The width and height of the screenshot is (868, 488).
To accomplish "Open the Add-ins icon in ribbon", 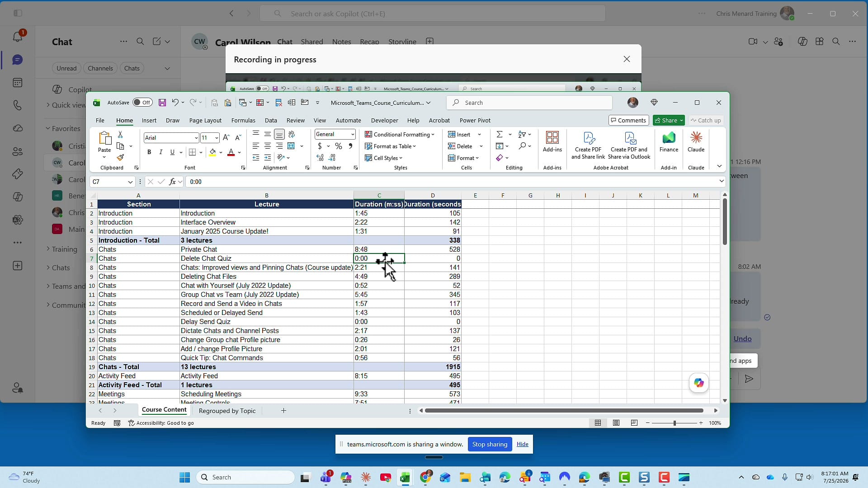I will coord(552,141).
